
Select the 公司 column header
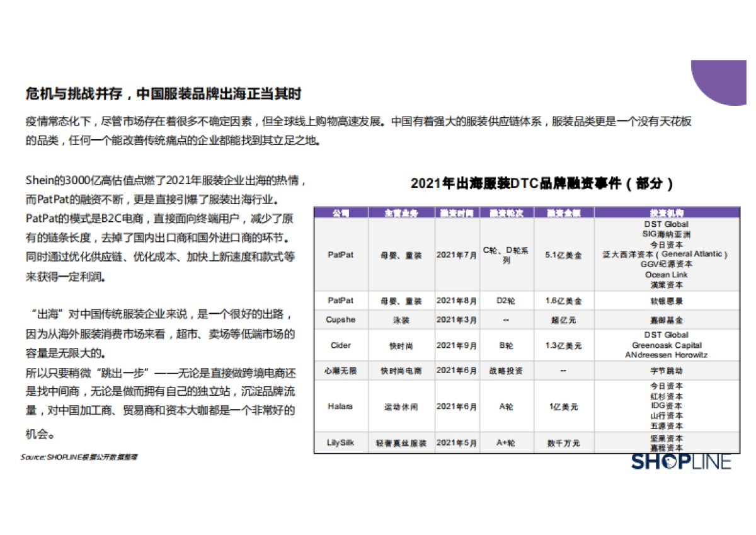(340, 213)
